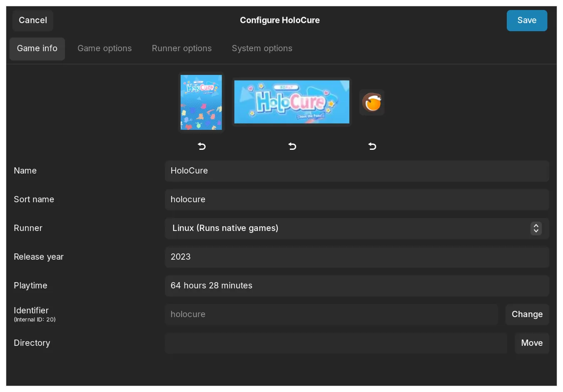The height and width of the screenshot is (392, 563).
Task: Click Move beside the Directory field
Action: (531, 343)
